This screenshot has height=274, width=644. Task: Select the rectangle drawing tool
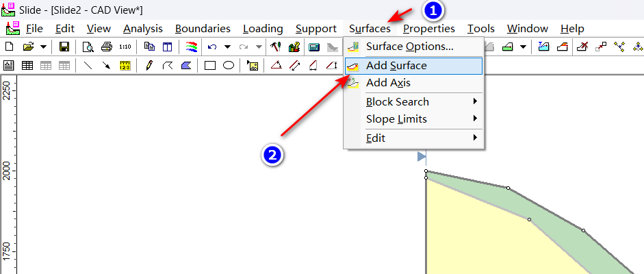210,66
